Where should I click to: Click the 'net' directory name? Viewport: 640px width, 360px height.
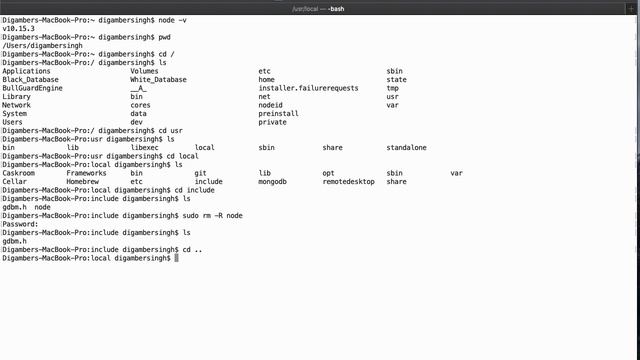pos(264,97)
